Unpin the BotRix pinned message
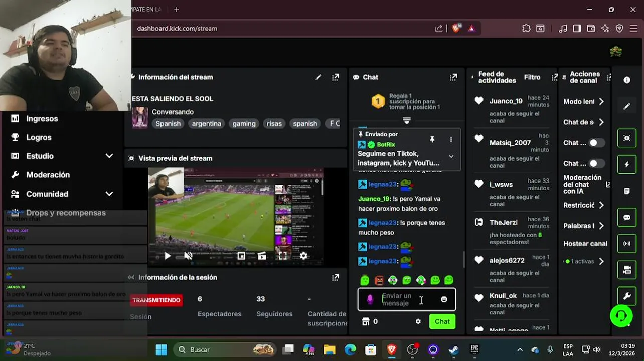The image size is (644, 361). (432, 139)
